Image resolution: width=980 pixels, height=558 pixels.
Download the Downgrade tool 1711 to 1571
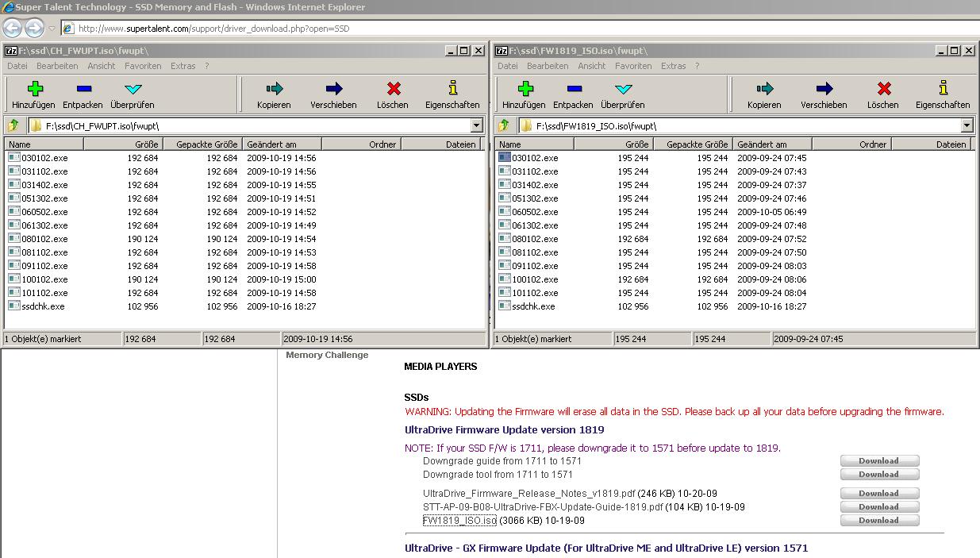click(x=879, y=475)
